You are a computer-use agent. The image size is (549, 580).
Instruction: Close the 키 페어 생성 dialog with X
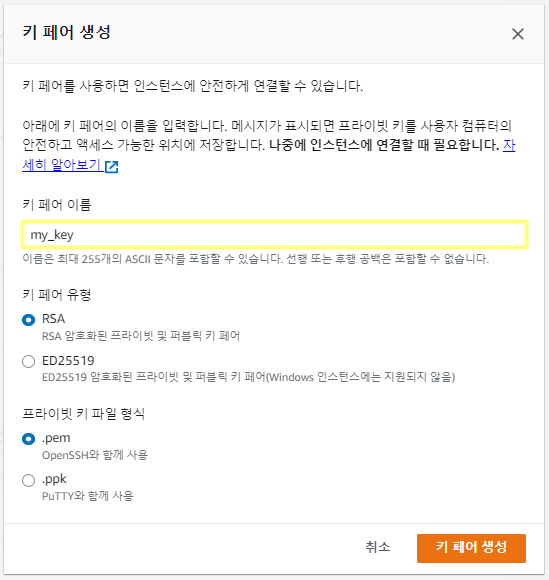click(x=518, y=34)
